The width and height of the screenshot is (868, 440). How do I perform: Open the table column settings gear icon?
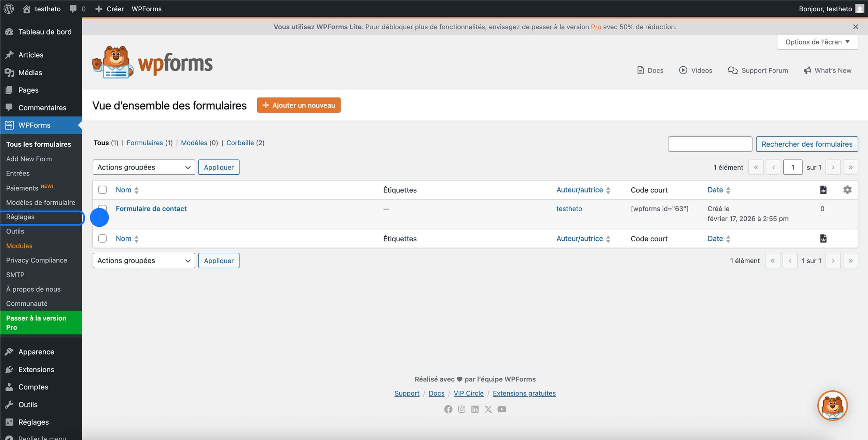coord(848,190)
